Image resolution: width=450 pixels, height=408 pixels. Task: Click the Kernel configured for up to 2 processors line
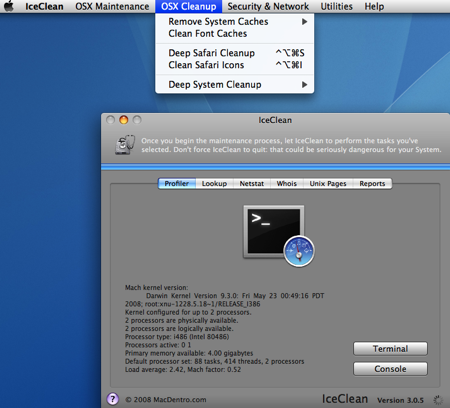pos(188,312)
